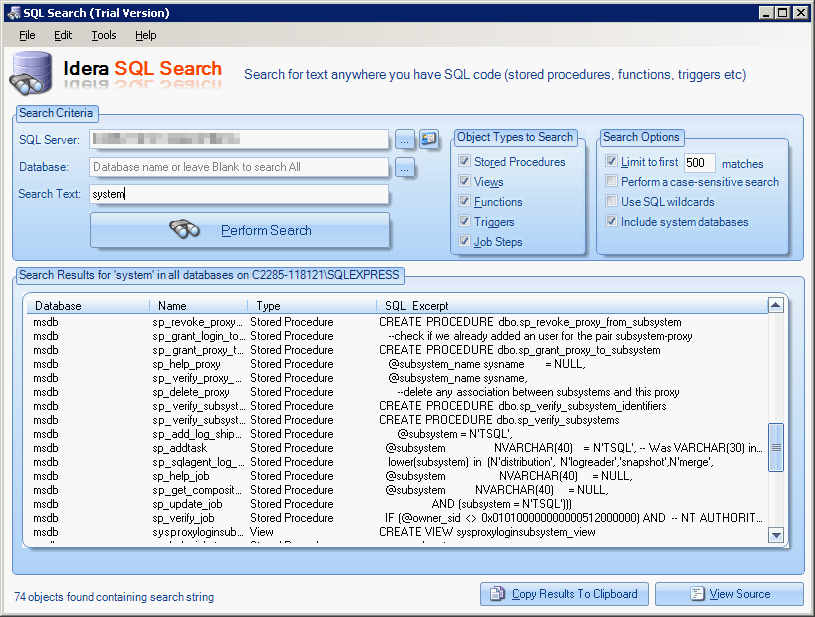The image size is (815, 617).
Task: Click the Idera SQL Search binoculars logo
Action: pos(31,73)
